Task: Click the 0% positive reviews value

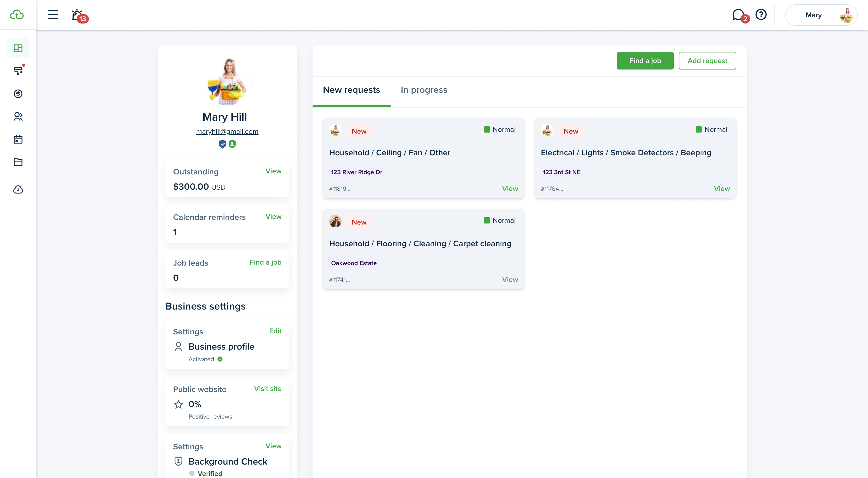Action: [x=195, y=404]
